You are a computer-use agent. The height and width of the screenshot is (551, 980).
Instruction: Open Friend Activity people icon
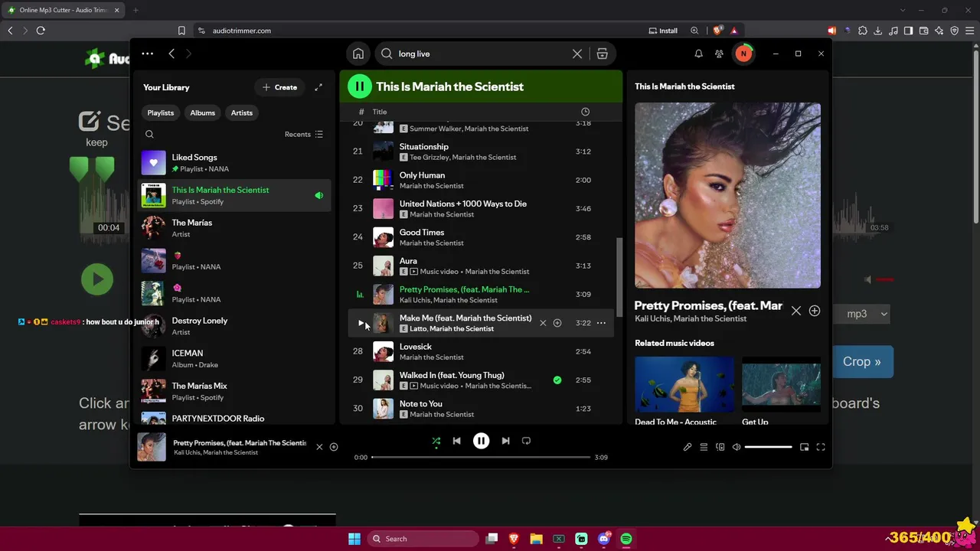pyautogui.click(x=719, y=54)
